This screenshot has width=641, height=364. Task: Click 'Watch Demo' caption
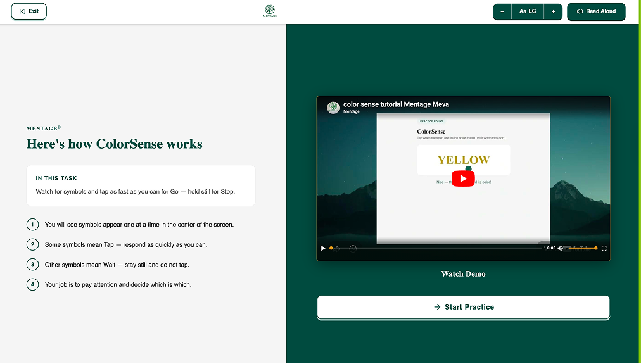(x=463, y=274)
